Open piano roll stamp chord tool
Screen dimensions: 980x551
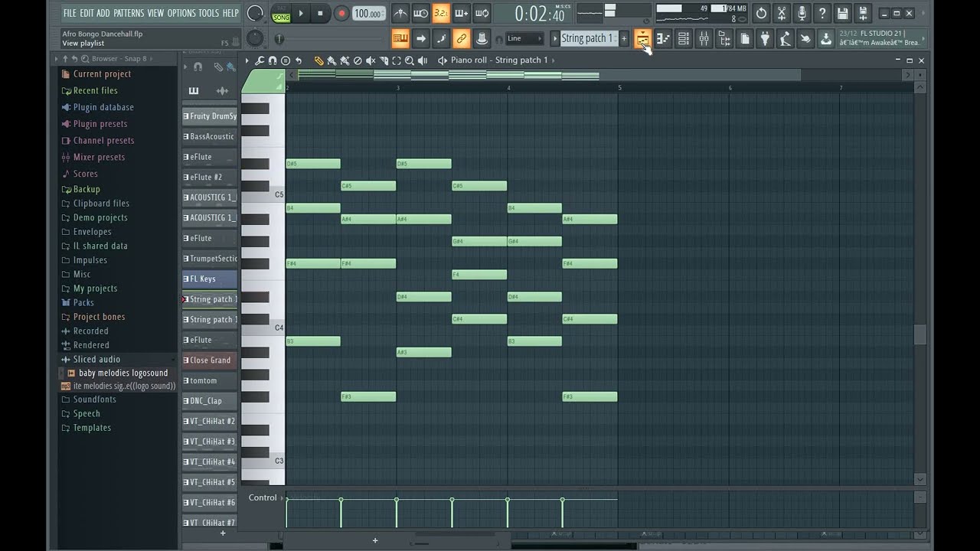[286, 60]
